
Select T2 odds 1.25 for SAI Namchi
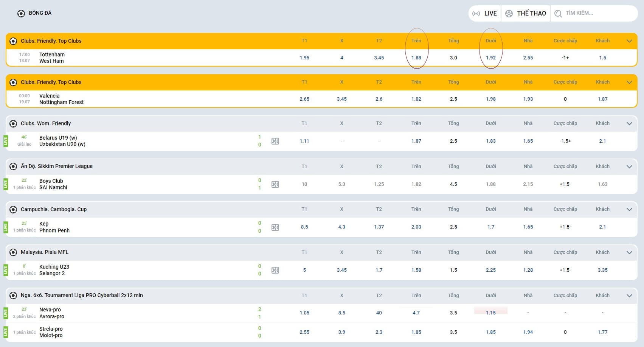pyautogui.click(x=379, y=184)
